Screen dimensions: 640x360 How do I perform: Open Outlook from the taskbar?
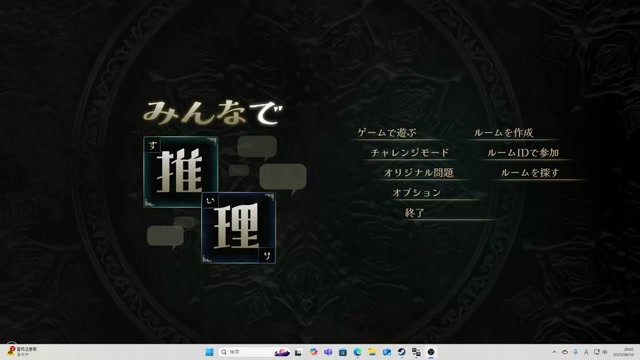pos(387,352)
